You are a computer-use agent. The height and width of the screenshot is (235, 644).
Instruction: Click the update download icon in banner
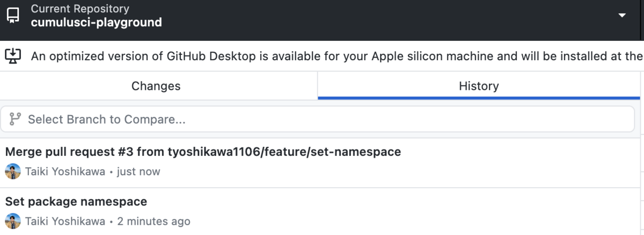[13, 55]
